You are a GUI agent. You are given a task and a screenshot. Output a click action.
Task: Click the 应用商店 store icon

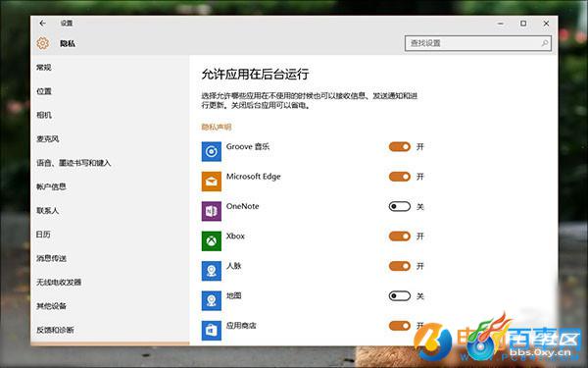point(212,331)
